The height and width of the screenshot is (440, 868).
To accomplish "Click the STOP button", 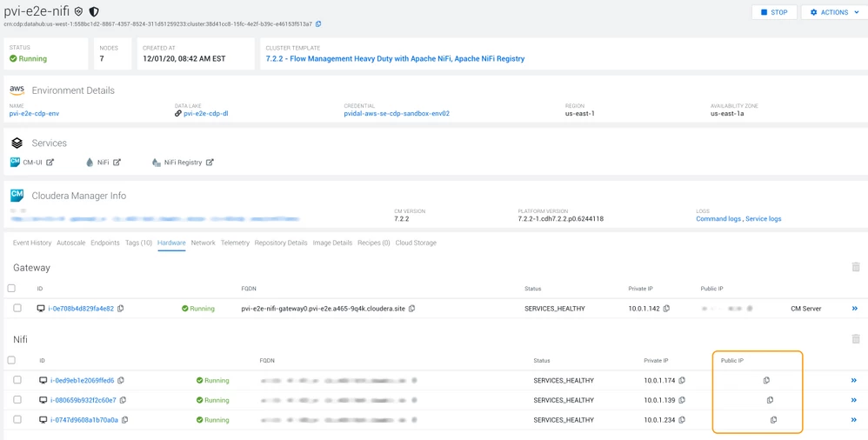I will click(774, 12).
